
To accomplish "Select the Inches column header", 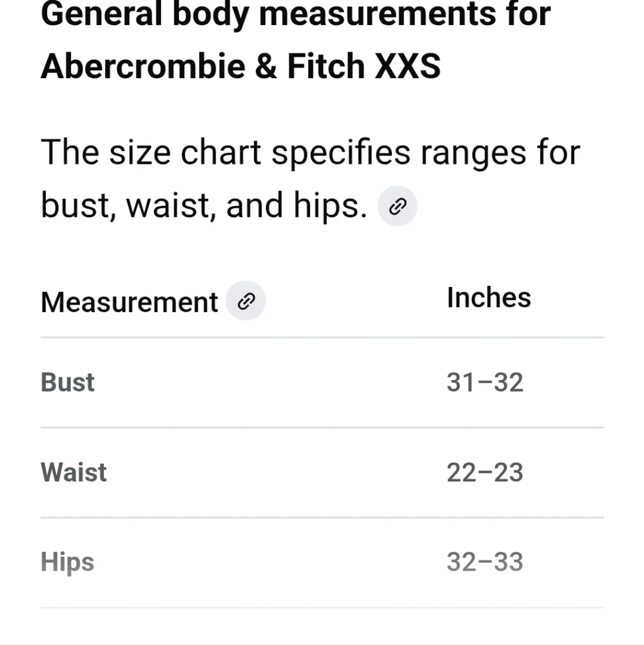I will tap(489, 297).
